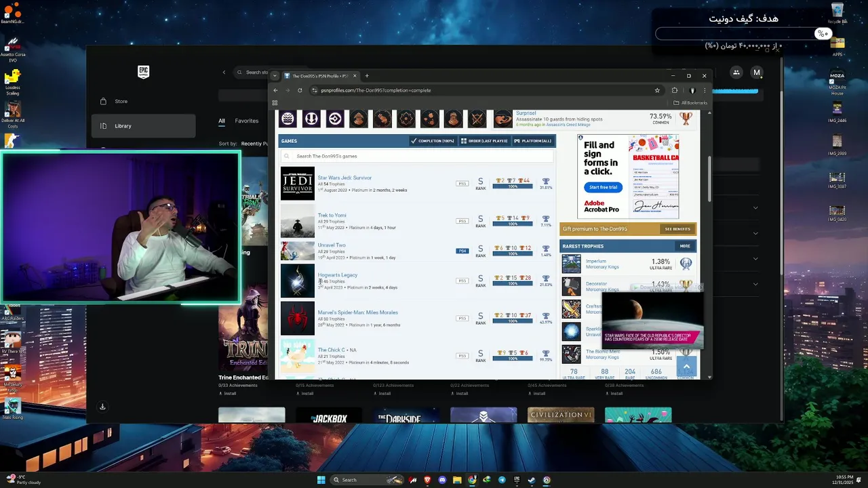Click the Jackbox game thumbnail
868x488 pixels.
pos(329,415)
